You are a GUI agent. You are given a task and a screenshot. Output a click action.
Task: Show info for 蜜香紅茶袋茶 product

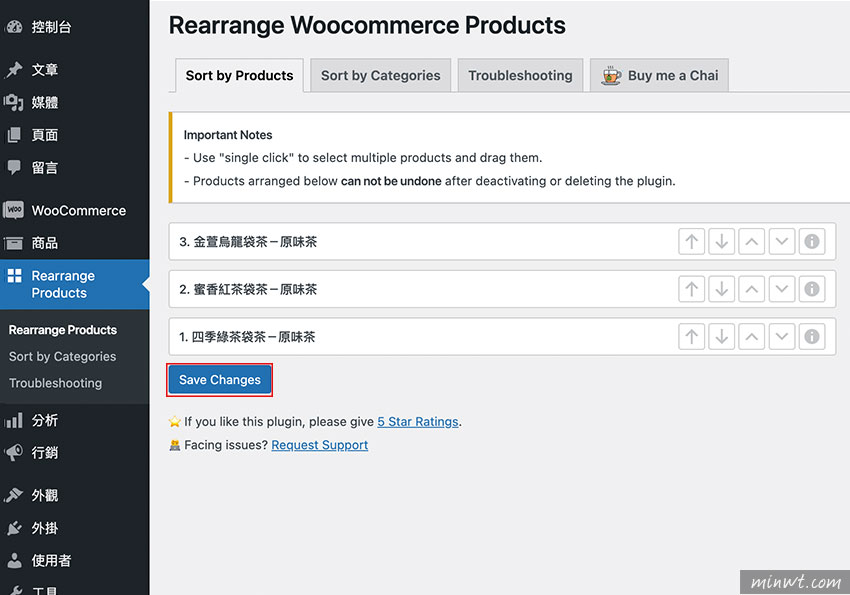(x=812, y=289)
